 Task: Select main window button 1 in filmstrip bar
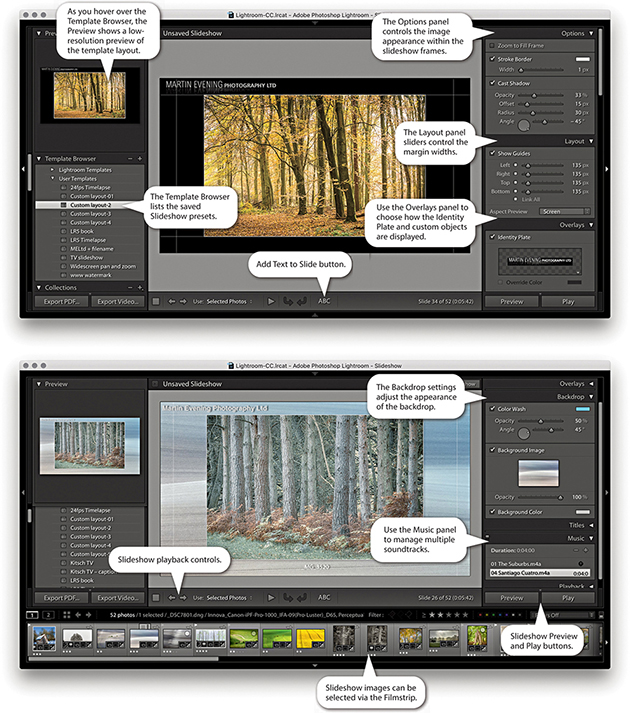pyautogui.click(x=32, y=615)
